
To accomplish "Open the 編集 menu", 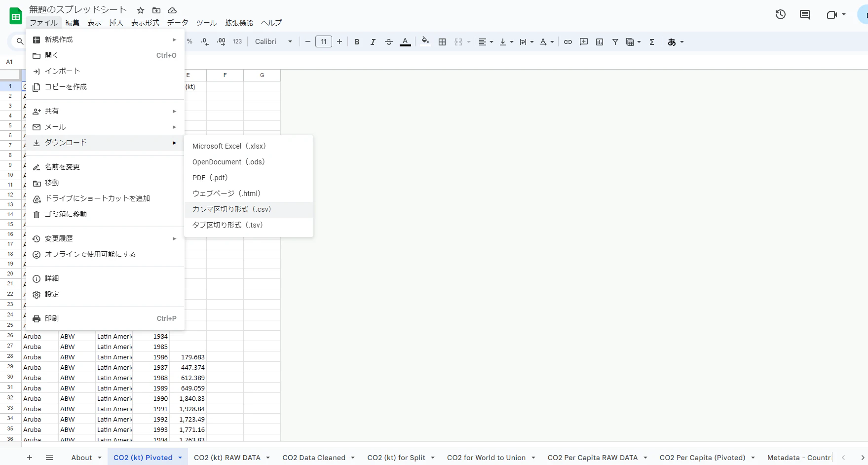I will pos(73,23).
